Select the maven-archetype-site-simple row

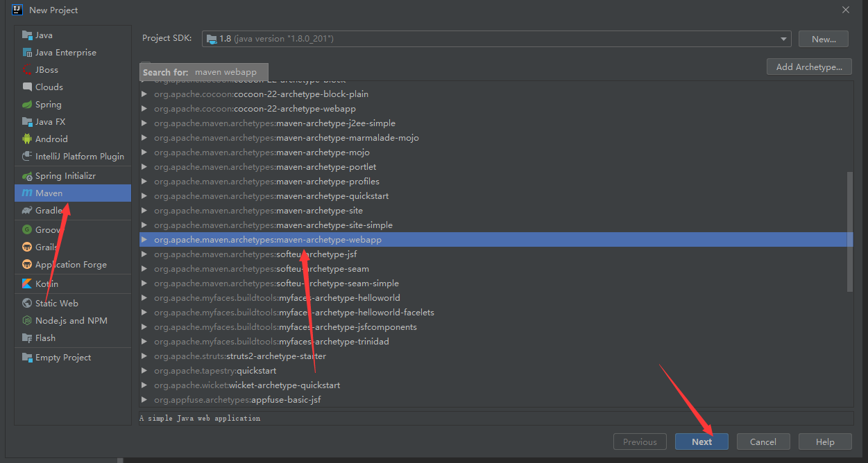coord(496,225)
